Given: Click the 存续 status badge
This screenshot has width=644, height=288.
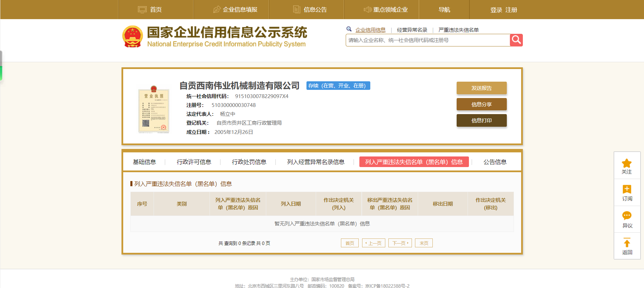Looking at the screenshot, I should click(338, 86).
